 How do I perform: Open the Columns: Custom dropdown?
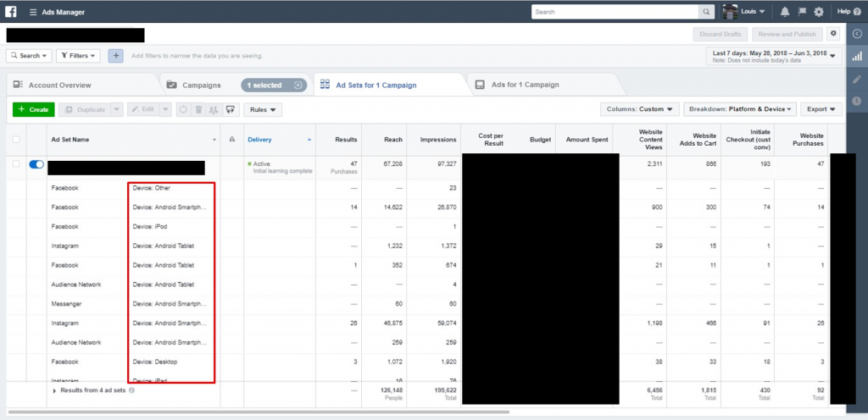click(x=639, y=109)
